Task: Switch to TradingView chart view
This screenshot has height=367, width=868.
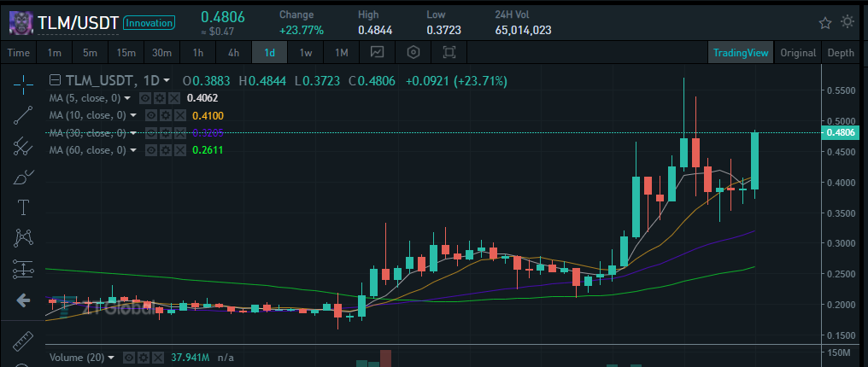Action: click(x=741, y=53)
